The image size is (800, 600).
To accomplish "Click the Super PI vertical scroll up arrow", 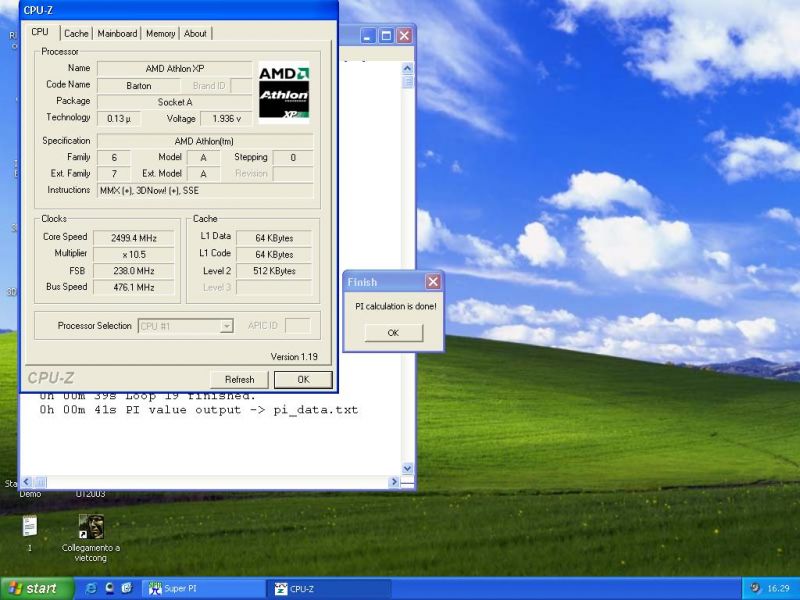I will tap(407, 68).
